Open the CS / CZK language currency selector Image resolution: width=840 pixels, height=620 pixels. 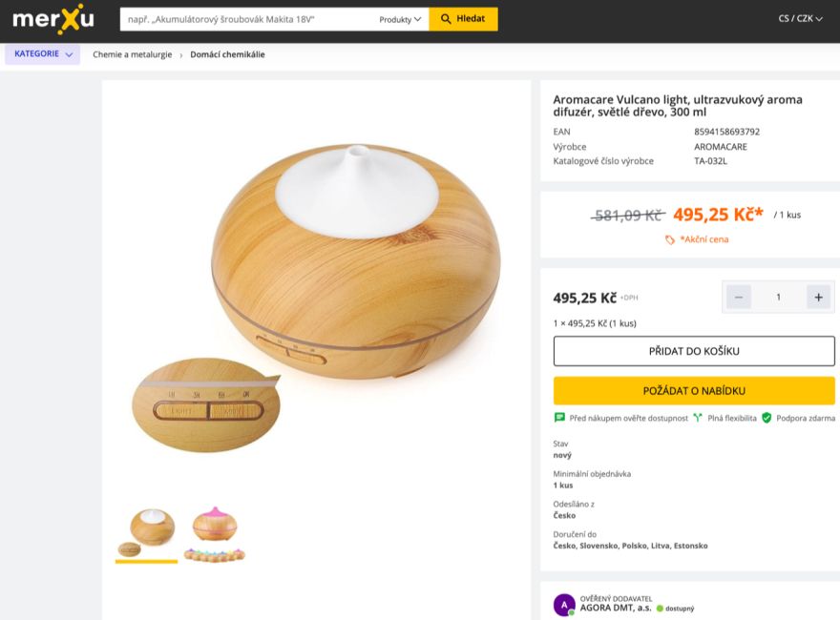(800, 18)
